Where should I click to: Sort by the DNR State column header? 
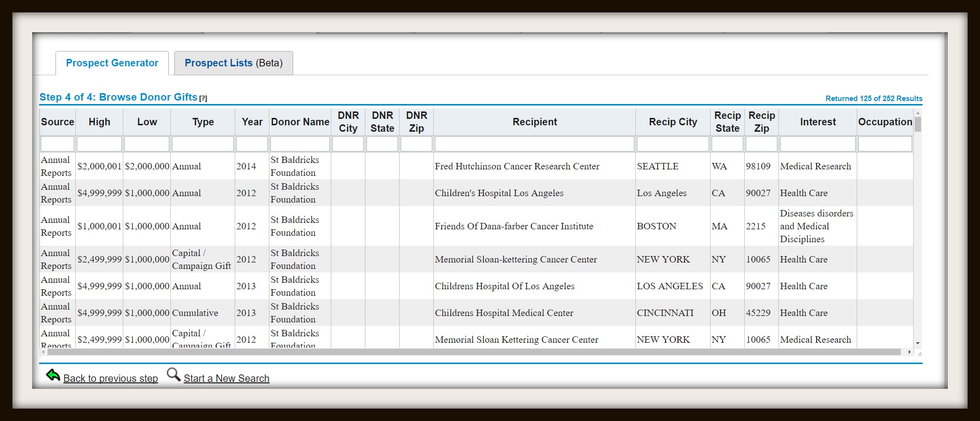(x=382, y=122)
